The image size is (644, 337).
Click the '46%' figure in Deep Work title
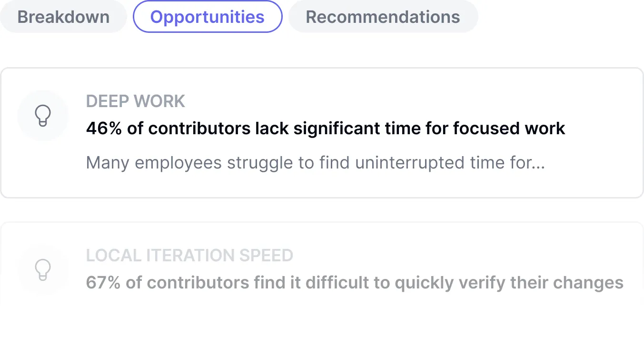104,129
